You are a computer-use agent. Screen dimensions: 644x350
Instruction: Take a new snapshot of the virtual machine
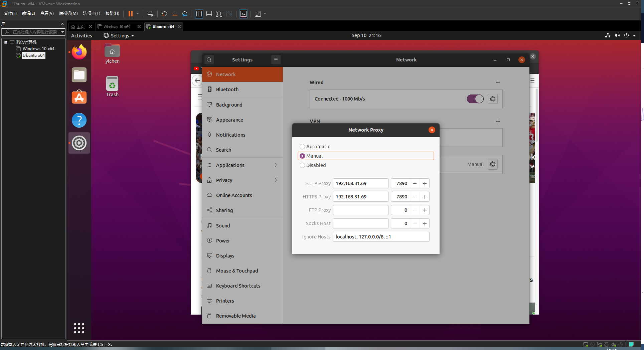[164, 14]
